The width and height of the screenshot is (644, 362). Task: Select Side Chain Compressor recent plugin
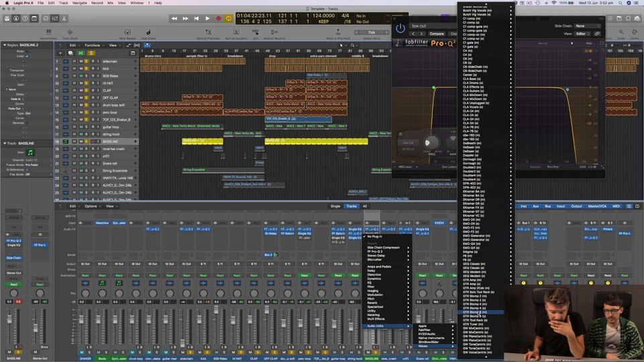386,248
